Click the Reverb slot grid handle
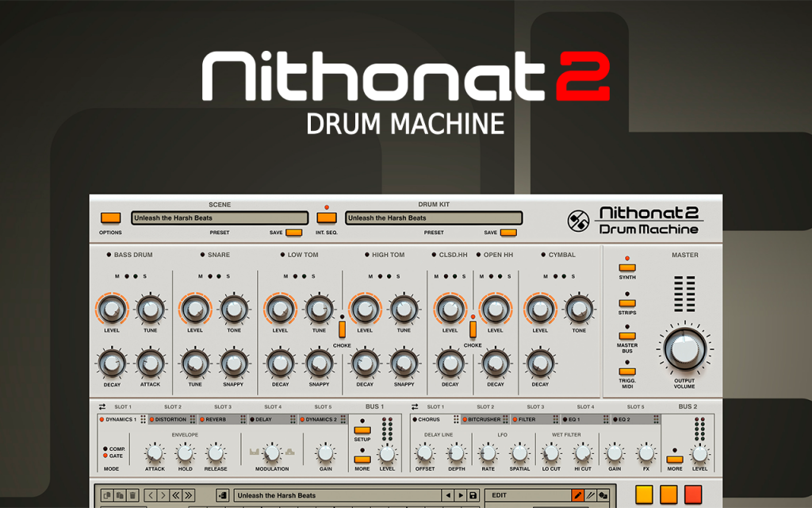812x508 pixels. [243, 419]
